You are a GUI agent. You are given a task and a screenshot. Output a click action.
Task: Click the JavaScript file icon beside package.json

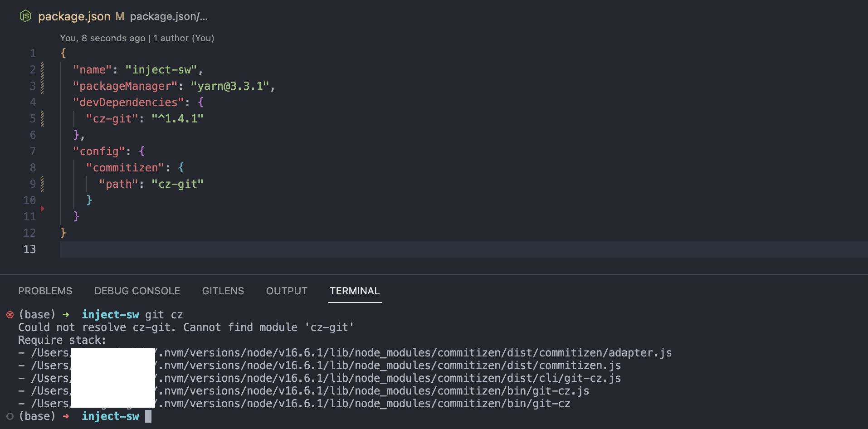coord(26,16)
